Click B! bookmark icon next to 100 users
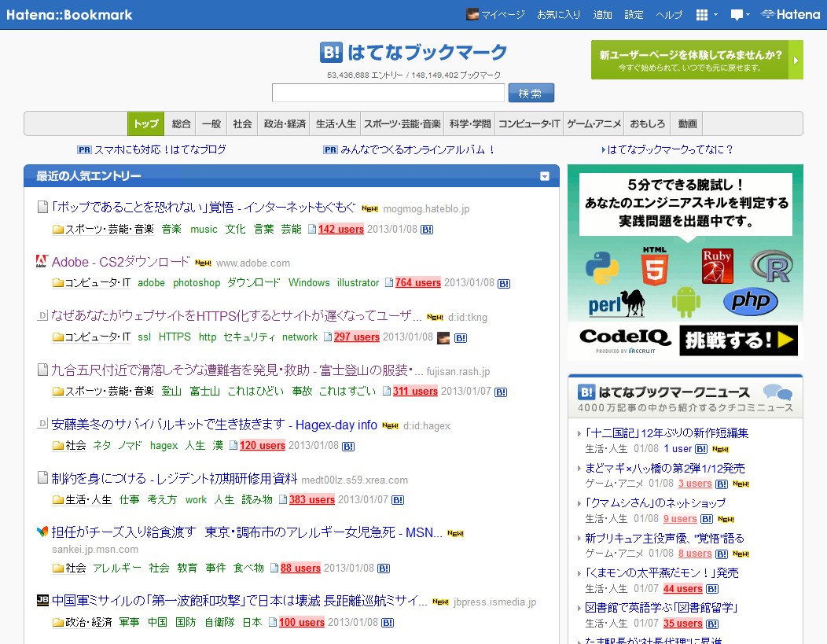This screenshot has width=827, height=644. click(387, 623)
